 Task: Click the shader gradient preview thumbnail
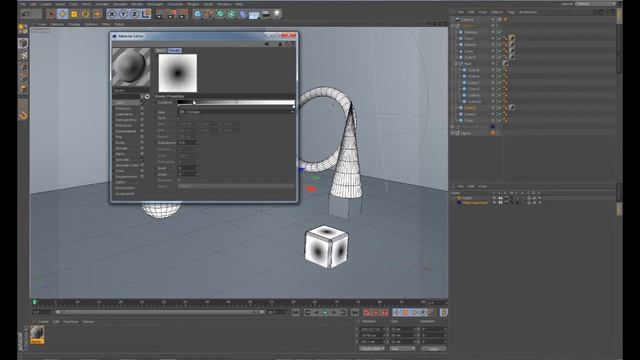click(x=178, y=73)
